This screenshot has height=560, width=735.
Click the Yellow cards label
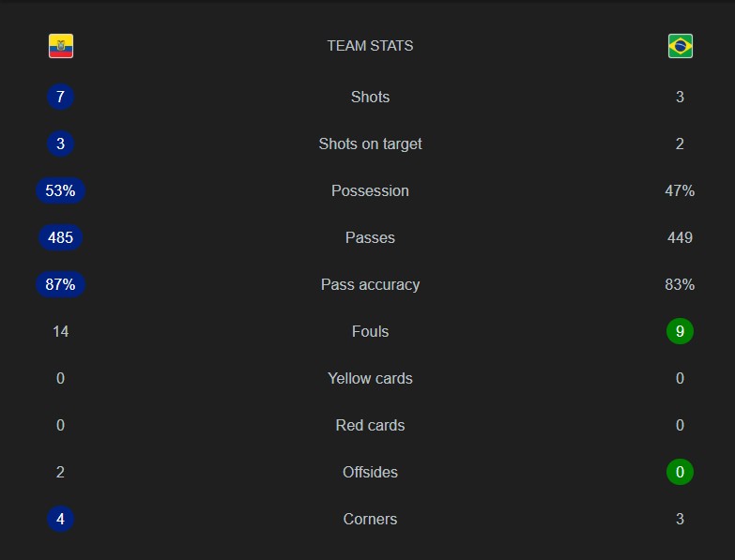pos(370,378)
